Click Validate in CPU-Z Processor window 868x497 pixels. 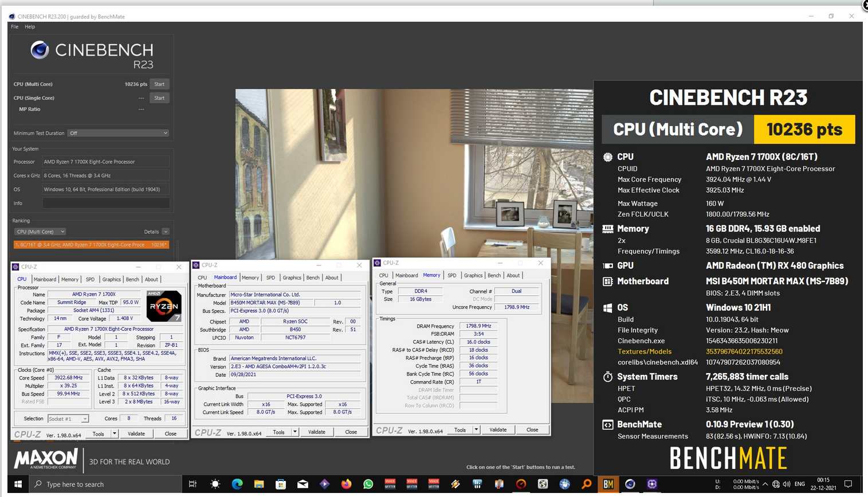click(136, 434)
